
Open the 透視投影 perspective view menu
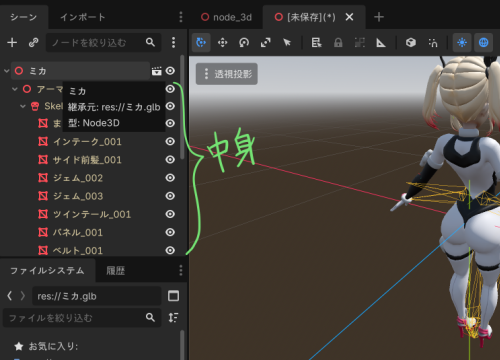[x=227, y=74]
